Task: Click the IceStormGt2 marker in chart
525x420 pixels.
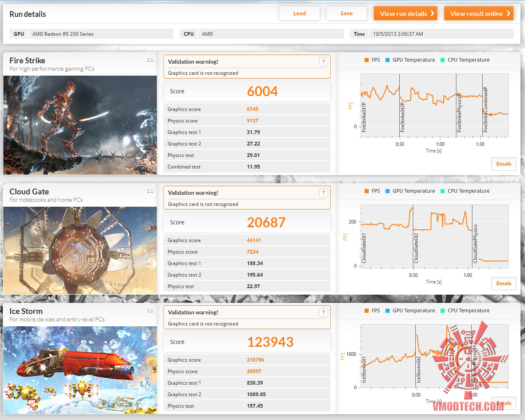Action: coord(419,369)
